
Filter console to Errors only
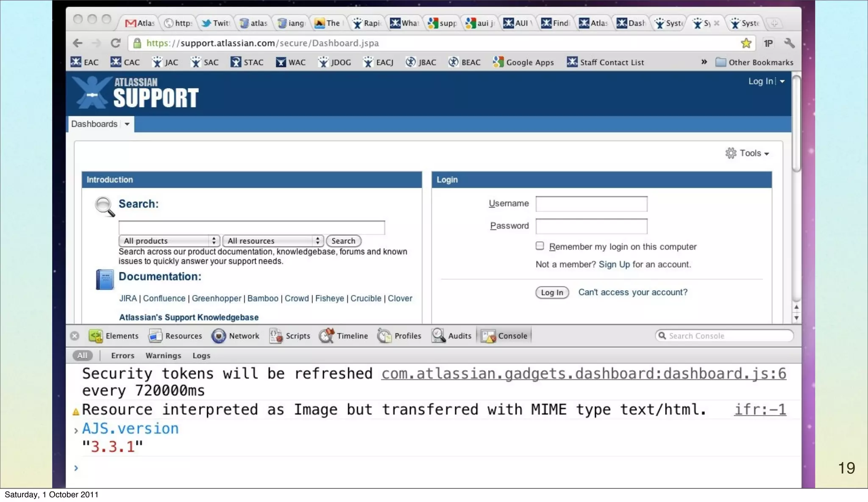[122, 356]
